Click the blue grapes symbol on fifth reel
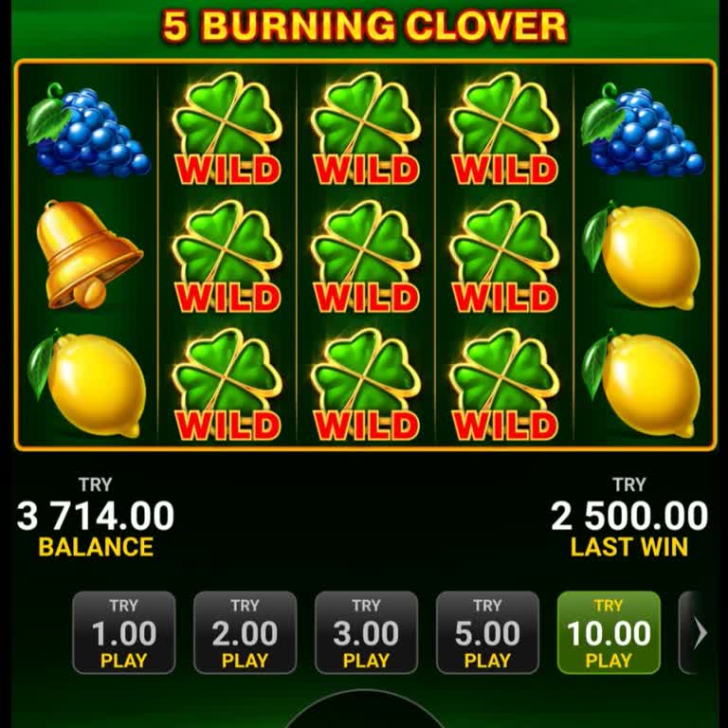Viewport: 728px width, 728px height. point(643,130)
